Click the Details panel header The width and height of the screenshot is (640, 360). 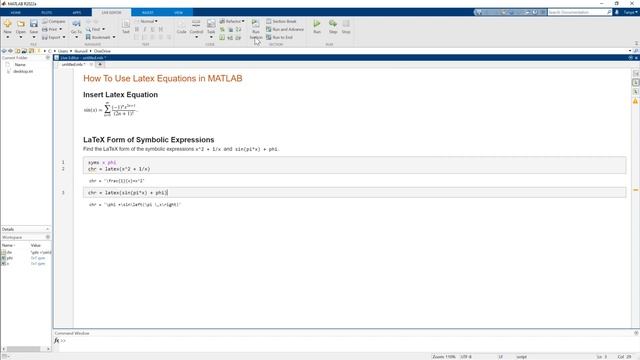click(25, 229)
